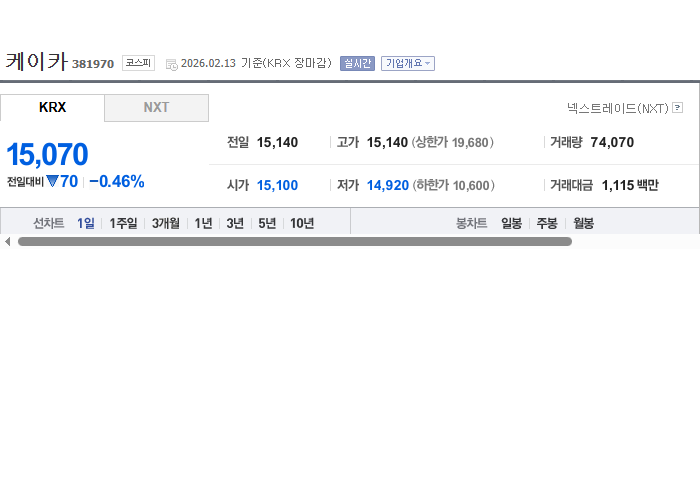Viewport: 700px width, 490px height.
Task: Click the left scroll arrow of horizontal scrollbar
Action: 7,241
